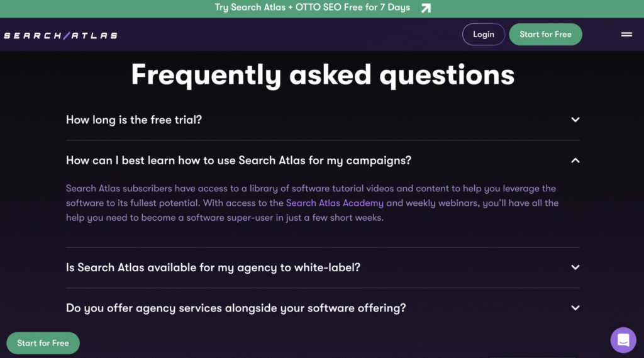
Task: Click the arrow icon in top banner
Action: [x=426, y=8]
